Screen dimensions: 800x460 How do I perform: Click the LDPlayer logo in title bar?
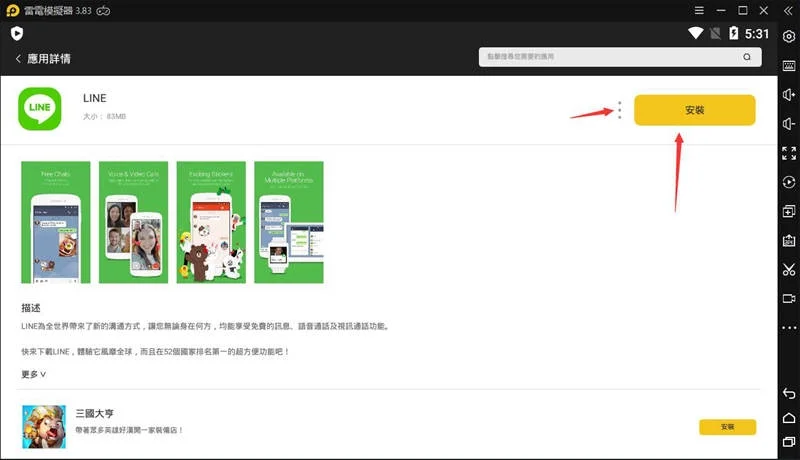pyautogui.click(x=13, y=11)
